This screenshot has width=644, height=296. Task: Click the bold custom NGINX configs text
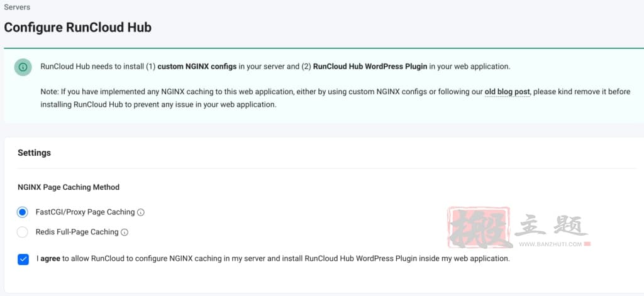[197, 67]
